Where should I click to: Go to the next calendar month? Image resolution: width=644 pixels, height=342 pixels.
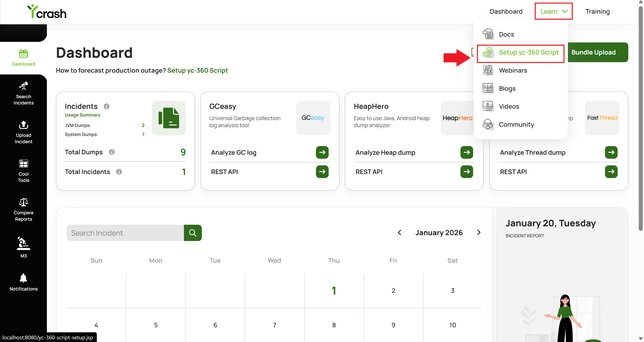point(479,233)
